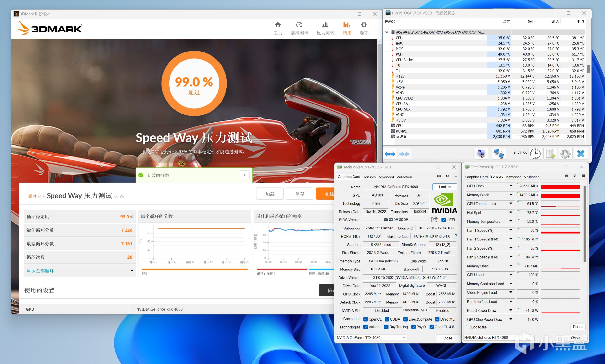Enable Log to file checkbox
605x364 pixels.
468,327
